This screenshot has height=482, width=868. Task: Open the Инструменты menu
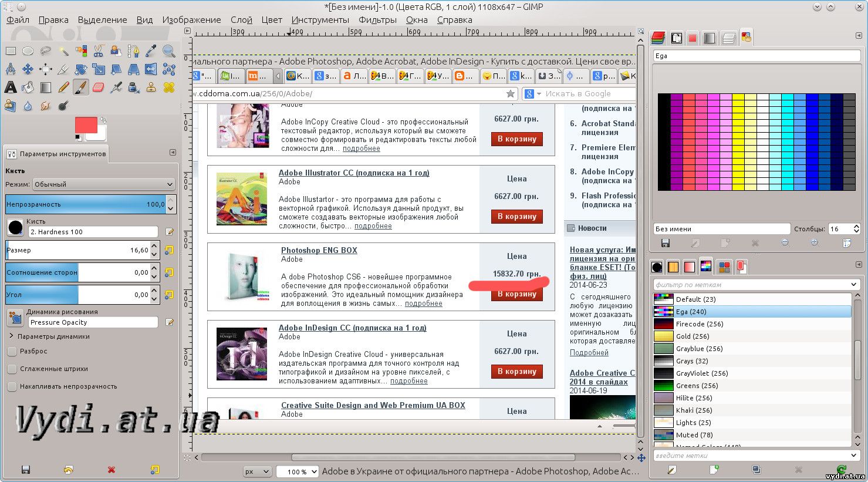tap(320, 20)
